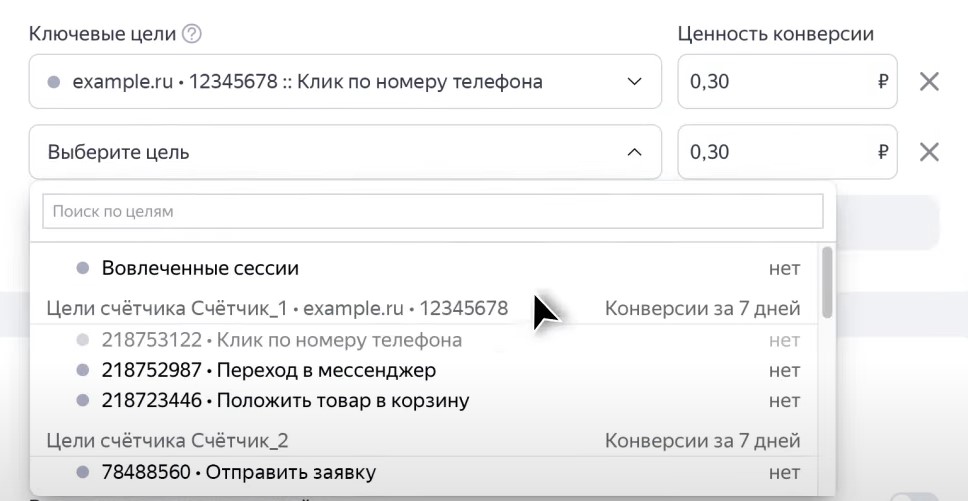
Task: Remove the first key goal row
Action: click(x=929, y=82)
